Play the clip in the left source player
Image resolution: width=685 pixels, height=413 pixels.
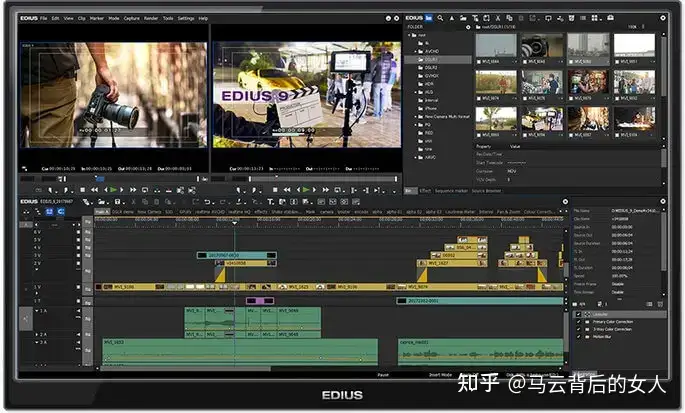pos(113,190)
